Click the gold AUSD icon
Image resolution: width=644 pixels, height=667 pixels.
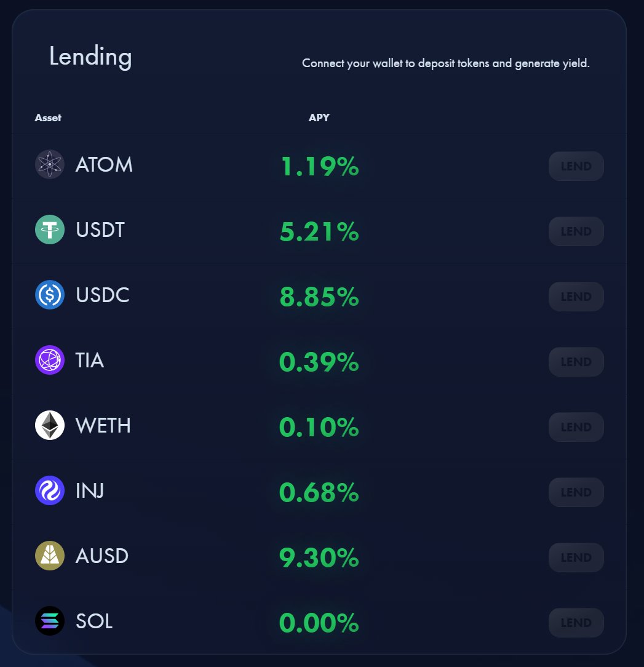pyautogui.click(x=50, y=556)
